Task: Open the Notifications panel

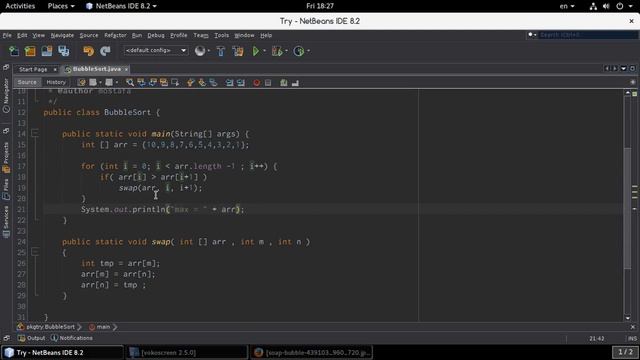Action: click(72, 338)
